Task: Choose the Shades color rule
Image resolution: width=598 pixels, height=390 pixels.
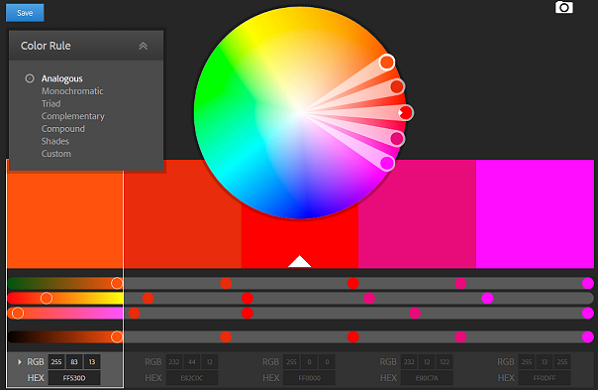Action: (55, 141)
